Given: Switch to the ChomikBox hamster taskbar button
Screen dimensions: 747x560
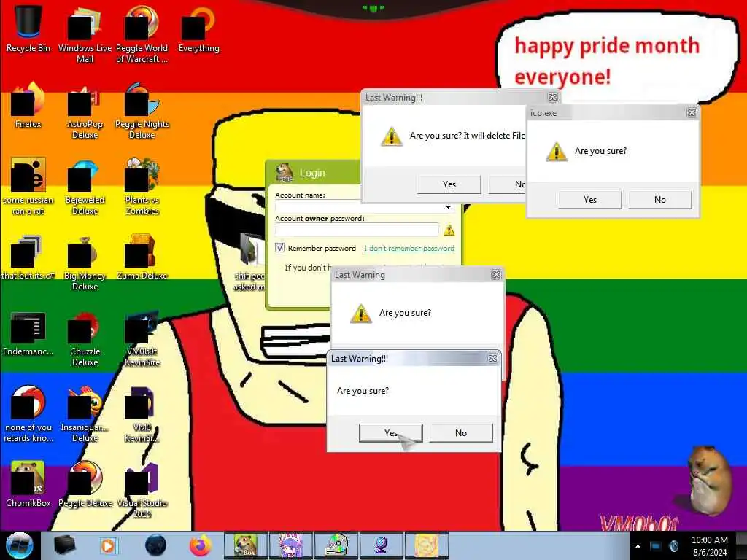Looking at the screenshot, I should point(246,545).
